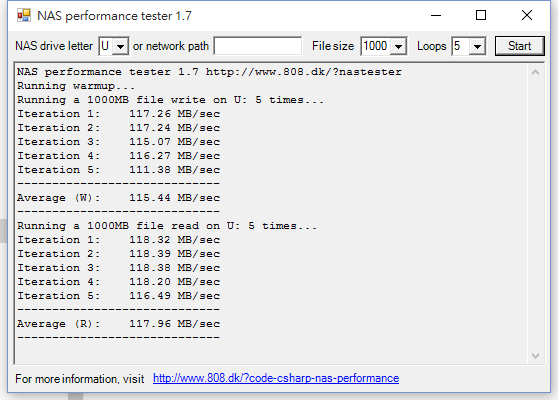Click the drive letter U value
The image size is (558, 400).
pyautogui.click(x=105, y=46)
